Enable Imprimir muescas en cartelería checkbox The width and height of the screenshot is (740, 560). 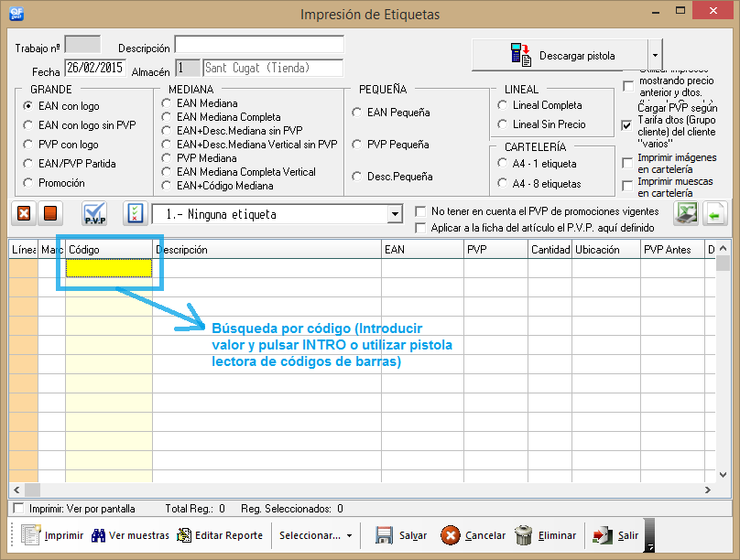(x=627, y=186)
